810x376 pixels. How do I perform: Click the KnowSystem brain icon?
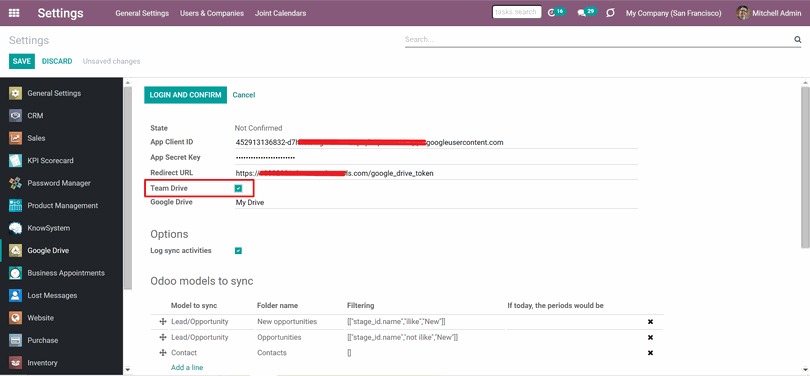click(15, 228)
